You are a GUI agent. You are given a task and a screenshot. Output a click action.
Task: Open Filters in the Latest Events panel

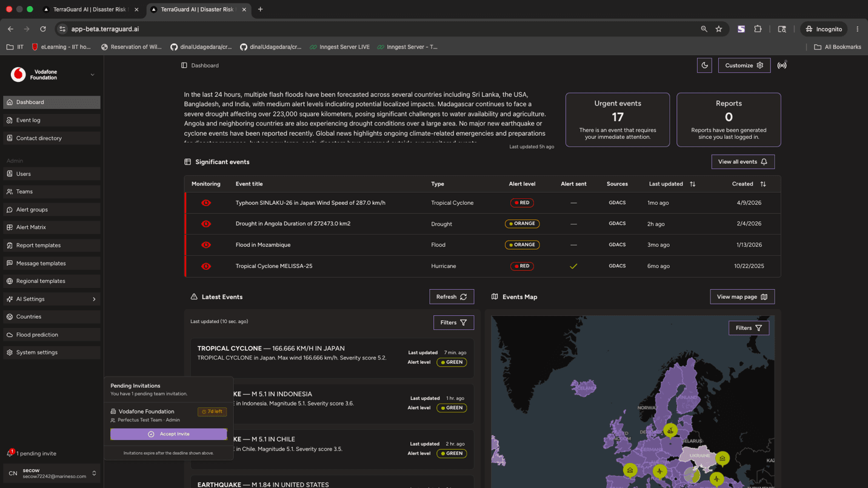click(x=453, y=323)
